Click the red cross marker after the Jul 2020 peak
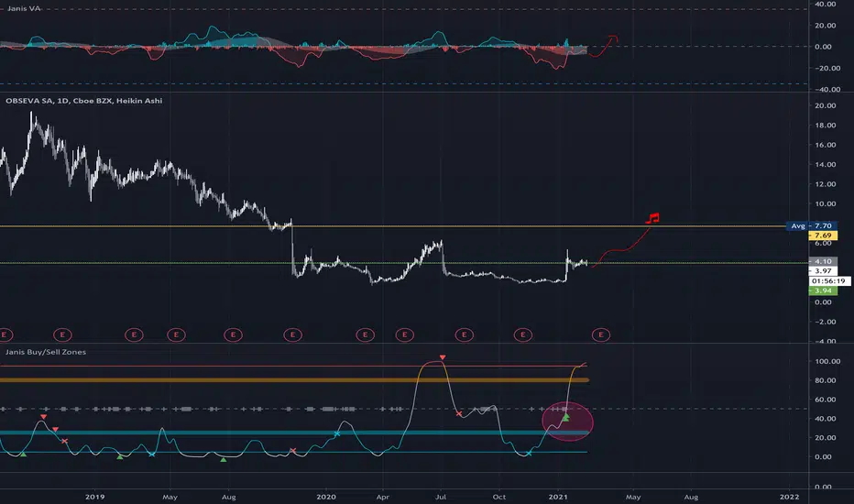Image resolution: width=854 pixels, height=504 pixels. tap(459, 414)
